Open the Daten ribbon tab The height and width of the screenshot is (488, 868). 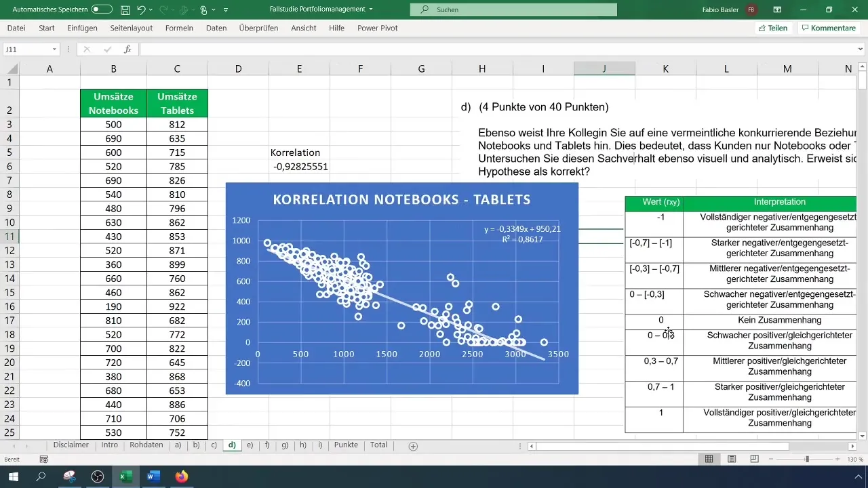point(216,28)
